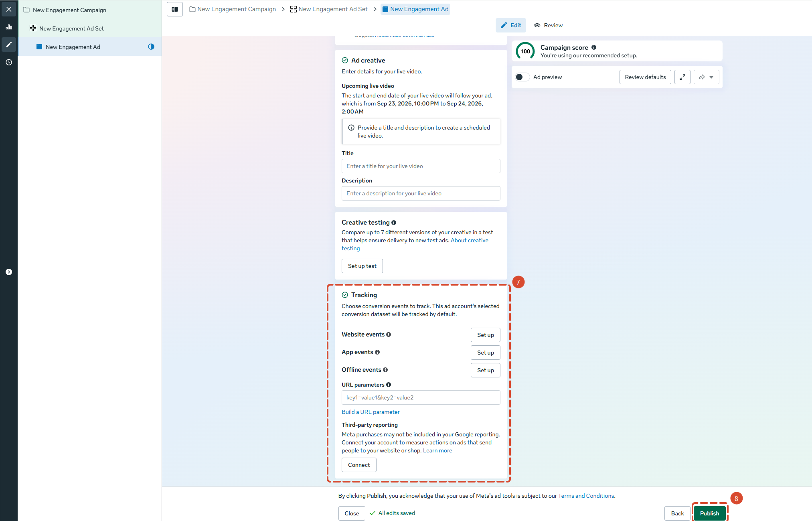Click the Close button at bottom
Screen dimensions: 812x521
(x=352, y=513)
